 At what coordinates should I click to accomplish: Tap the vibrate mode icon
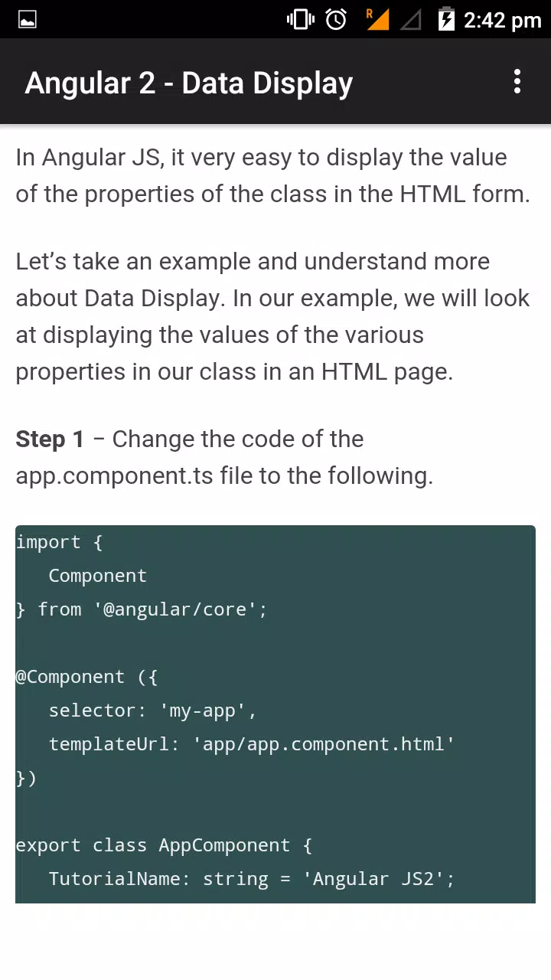(300, 19)
